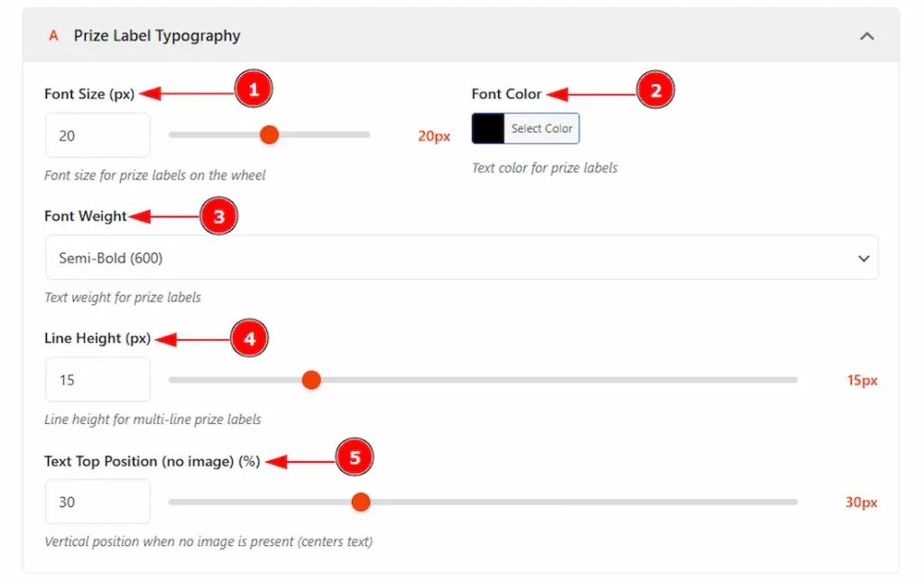924x582 pixels.
Task: Click red annotation marker number 4
Action: 250,339
